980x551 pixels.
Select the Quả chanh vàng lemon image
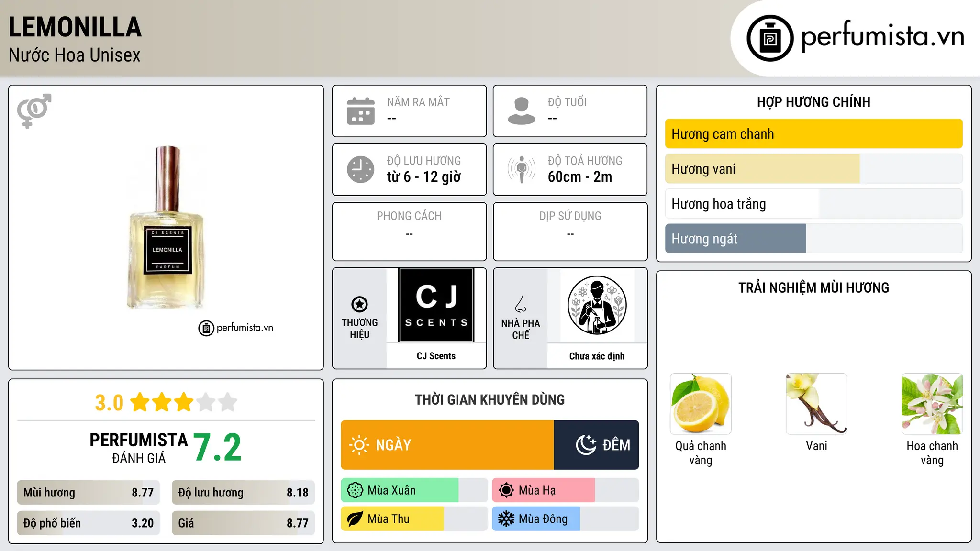tap(701, 404)
